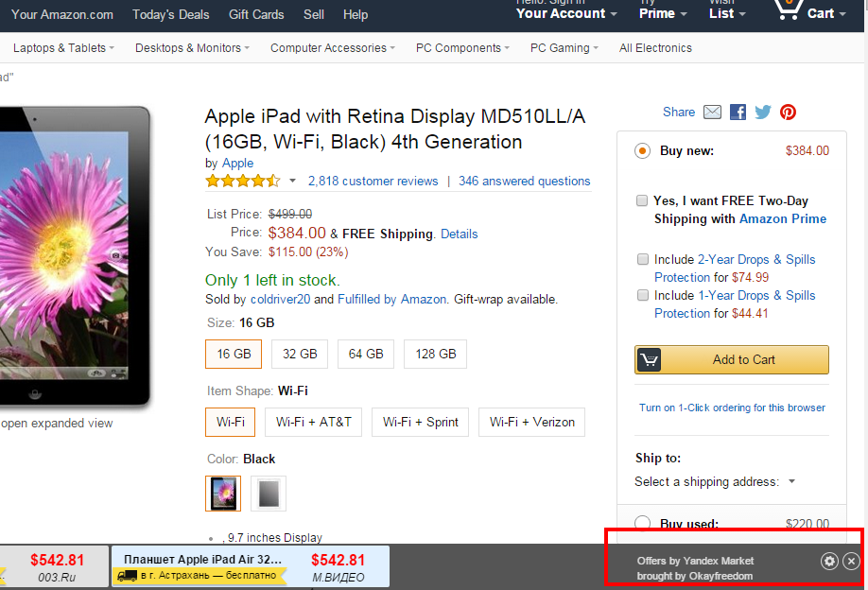Open the shopping cart icon
Screen dimensions: 868x590
(788, 9)
